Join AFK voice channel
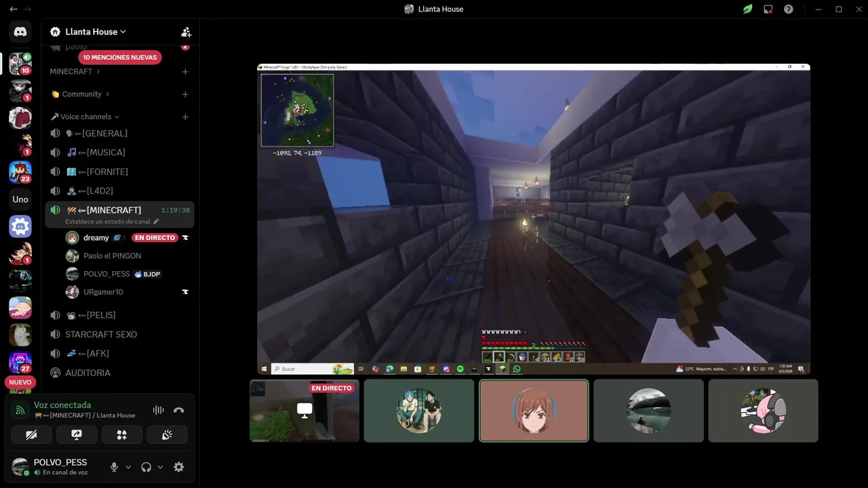The height and width of the screenshot is (488, 868). [120, 353]
